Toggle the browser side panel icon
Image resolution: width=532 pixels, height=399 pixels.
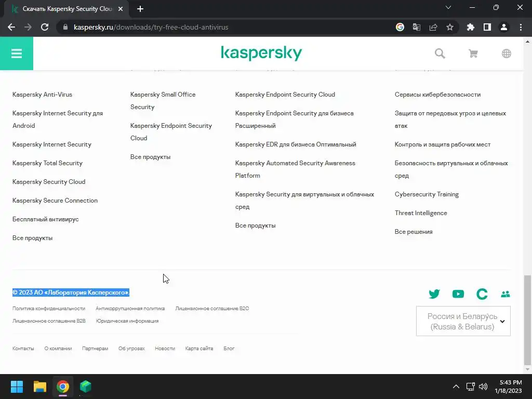tap(487, 27)
